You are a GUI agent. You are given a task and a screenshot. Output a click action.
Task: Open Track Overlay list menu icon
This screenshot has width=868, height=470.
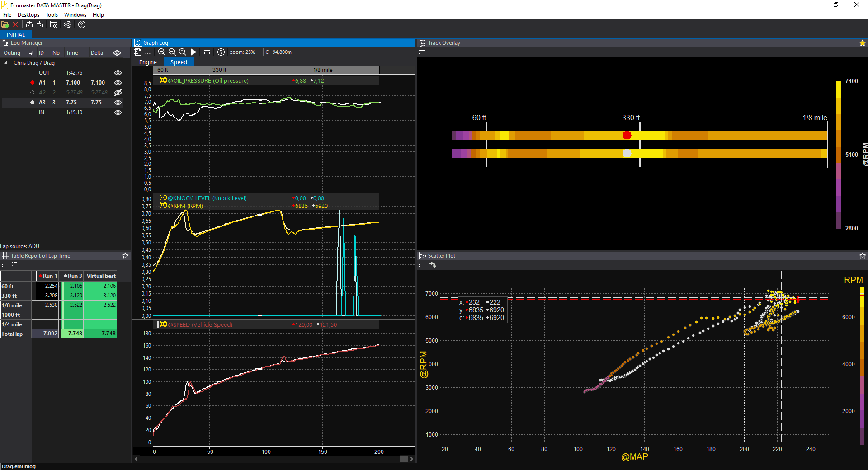click(422, 52)
